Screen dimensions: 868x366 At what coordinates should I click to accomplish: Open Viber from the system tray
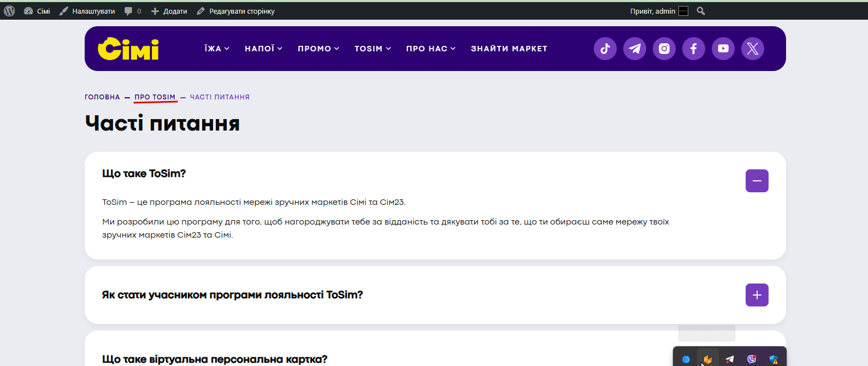coord(752,359)
